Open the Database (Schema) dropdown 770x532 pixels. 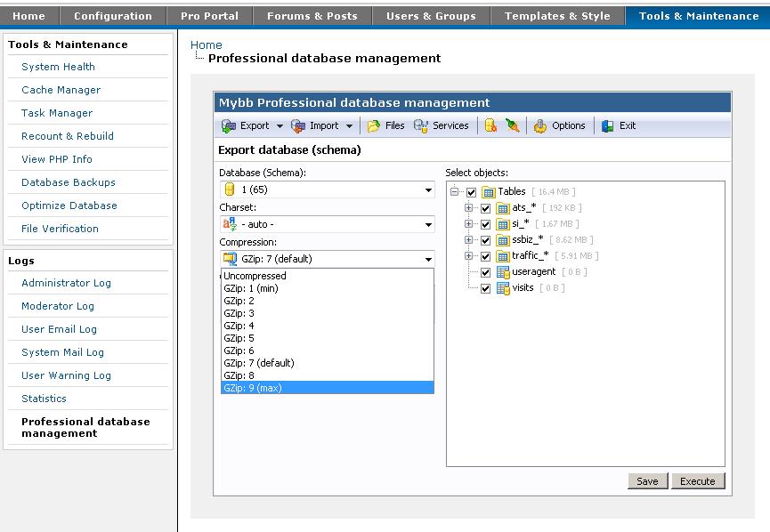[x=327, y=189]
